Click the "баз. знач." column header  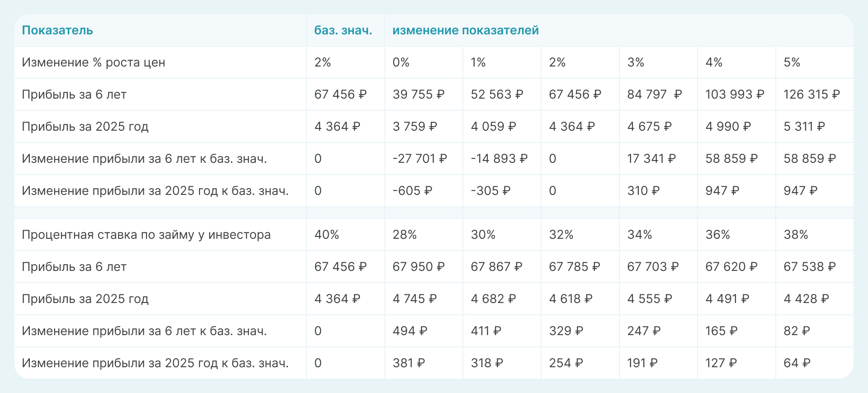(x=343, y=30)
